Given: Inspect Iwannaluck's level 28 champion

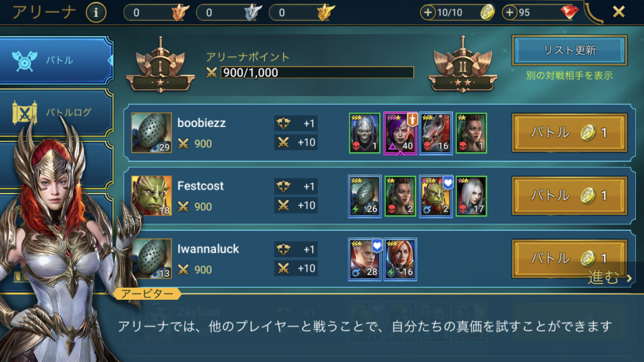Looking at the screenshot, I should tap(365, 260).
